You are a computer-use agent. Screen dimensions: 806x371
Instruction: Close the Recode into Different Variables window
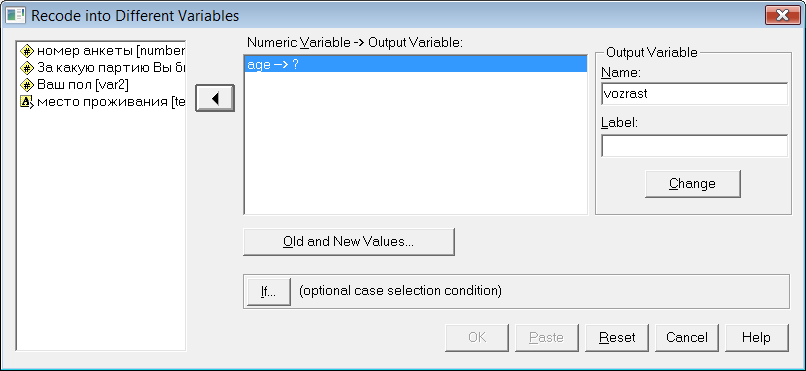pos(782,15)
